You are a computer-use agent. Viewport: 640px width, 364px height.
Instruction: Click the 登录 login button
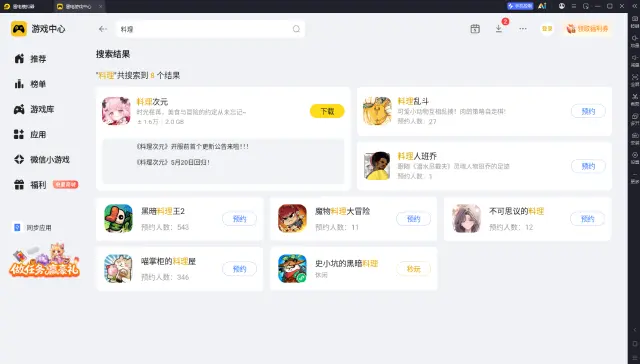point(547,29)
